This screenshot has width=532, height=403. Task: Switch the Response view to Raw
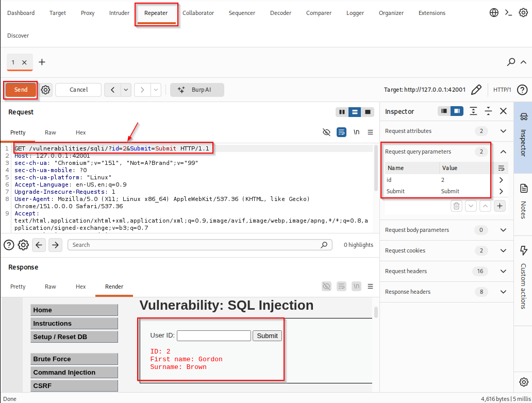point(50,287)
